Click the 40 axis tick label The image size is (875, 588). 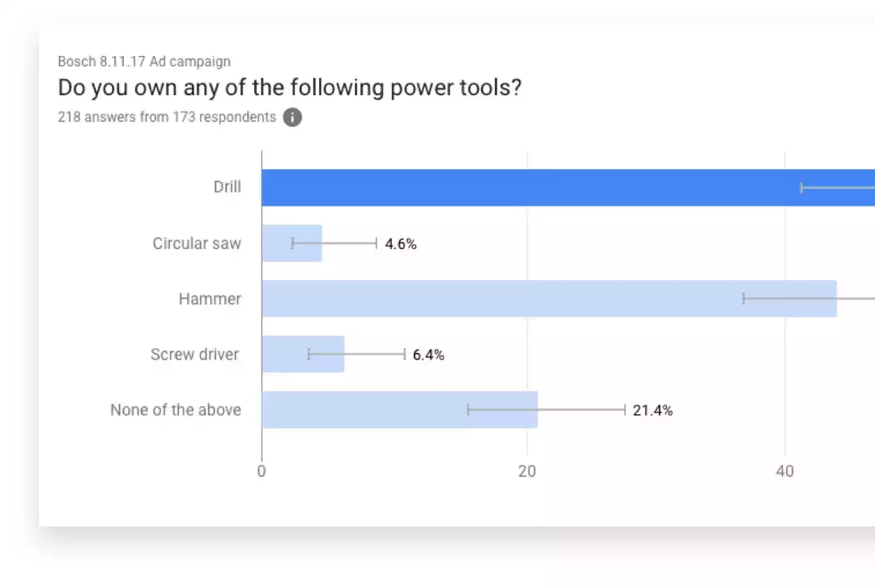785,471
